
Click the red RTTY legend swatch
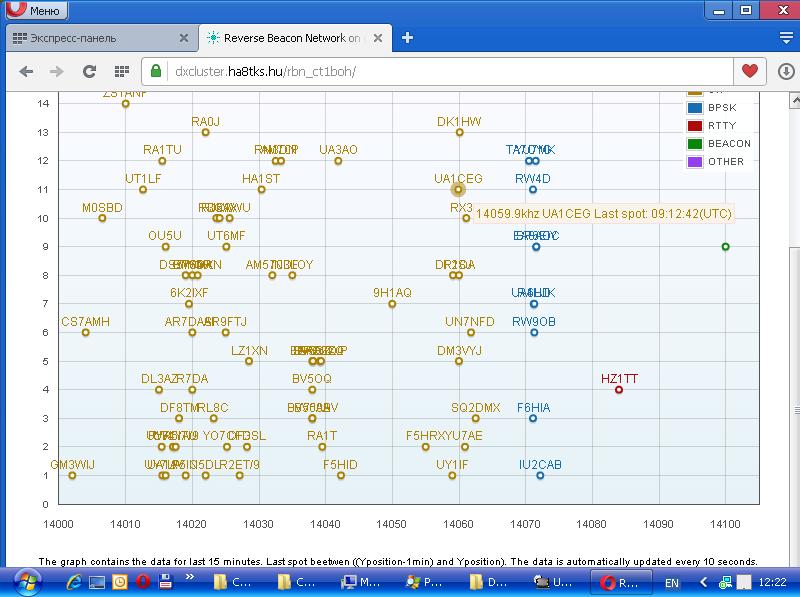click(x=694, y=126)
